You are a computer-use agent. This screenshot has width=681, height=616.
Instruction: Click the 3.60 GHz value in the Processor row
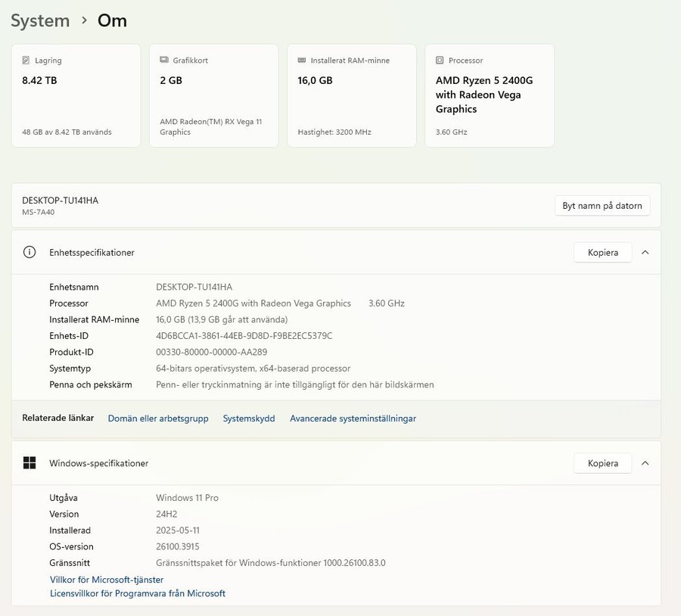pyautogui.click(x=387, y=303)
